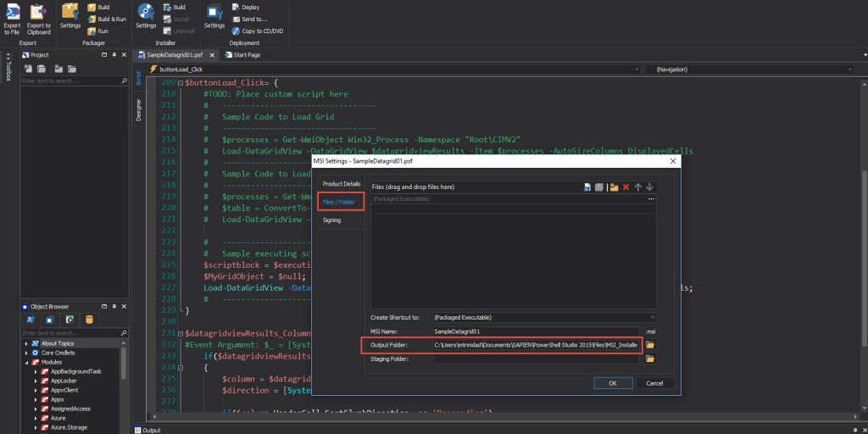Click open-folder icon in Project panel toolbar
This screenshot has height=434, width=868.
tap(72, 69)
